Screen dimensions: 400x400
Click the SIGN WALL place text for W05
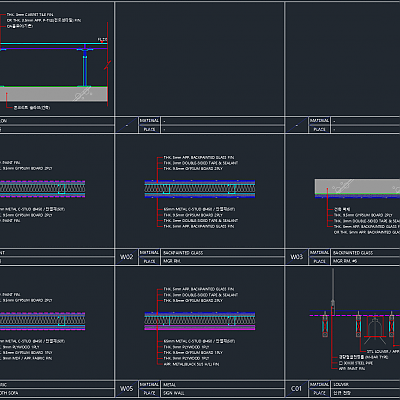[174, 393]
